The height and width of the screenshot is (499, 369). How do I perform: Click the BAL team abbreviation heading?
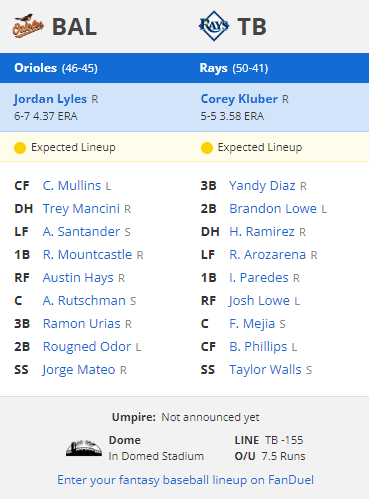click(74, 27)
